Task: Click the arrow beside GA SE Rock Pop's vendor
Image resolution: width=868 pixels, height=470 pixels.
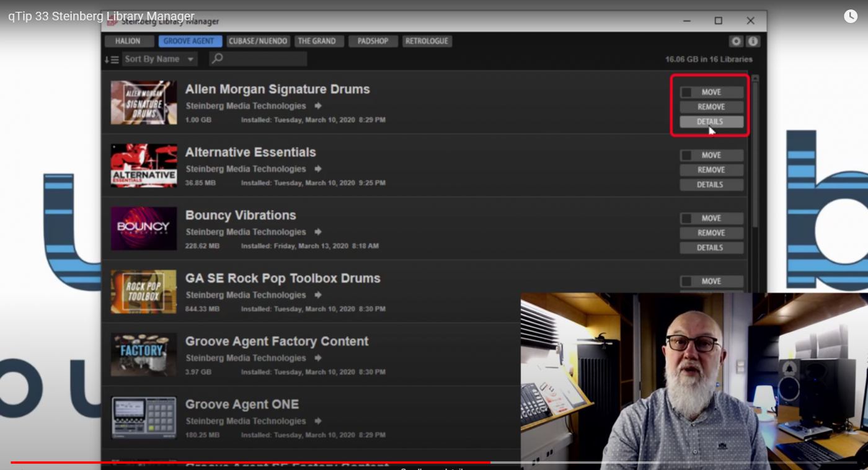Action: [318, 295]
